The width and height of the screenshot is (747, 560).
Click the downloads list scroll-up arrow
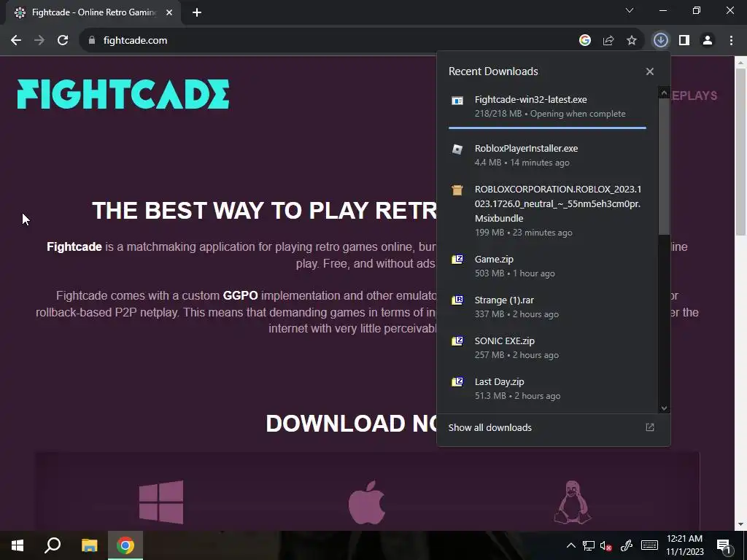[x=664, y=93]
